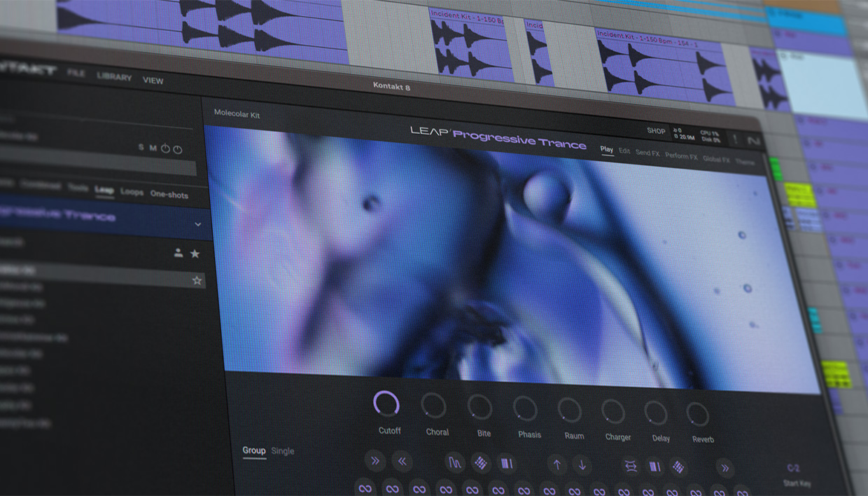Screen dimensions: 868x496
Task: Click the first infinity loop icon
Action: point(365,488)
